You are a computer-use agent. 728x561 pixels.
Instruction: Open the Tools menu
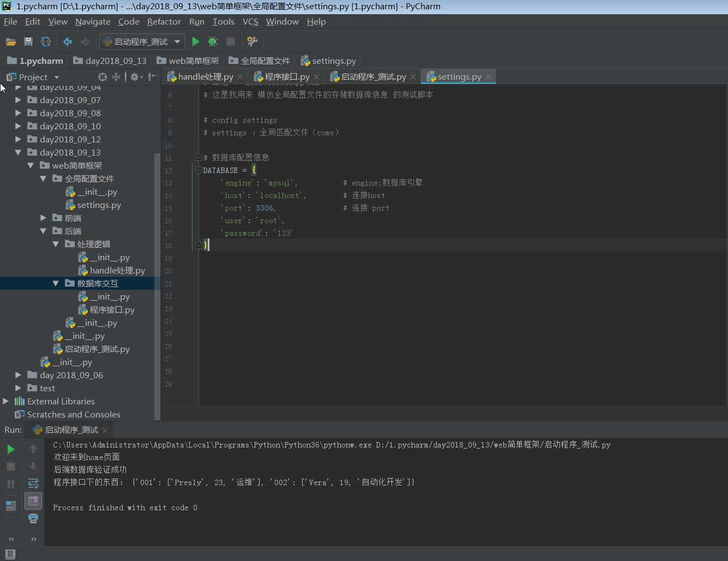[x=223, y=21]
